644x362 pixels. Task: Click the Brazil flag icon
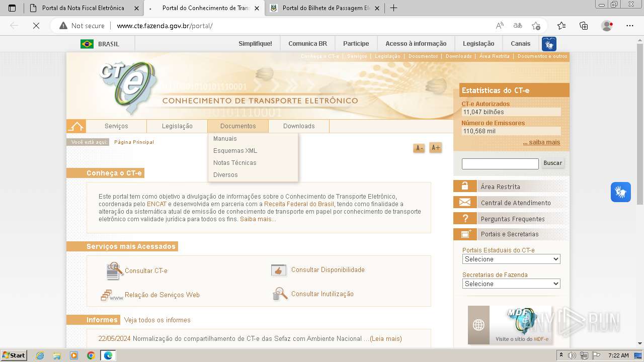(87, 44)
